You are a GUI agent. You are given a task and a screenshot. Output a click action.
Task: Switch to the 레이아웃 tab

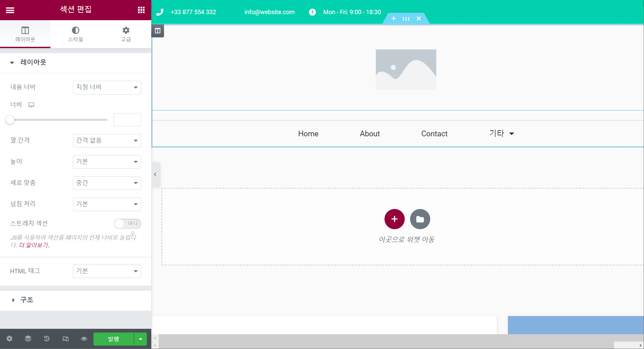25,34
